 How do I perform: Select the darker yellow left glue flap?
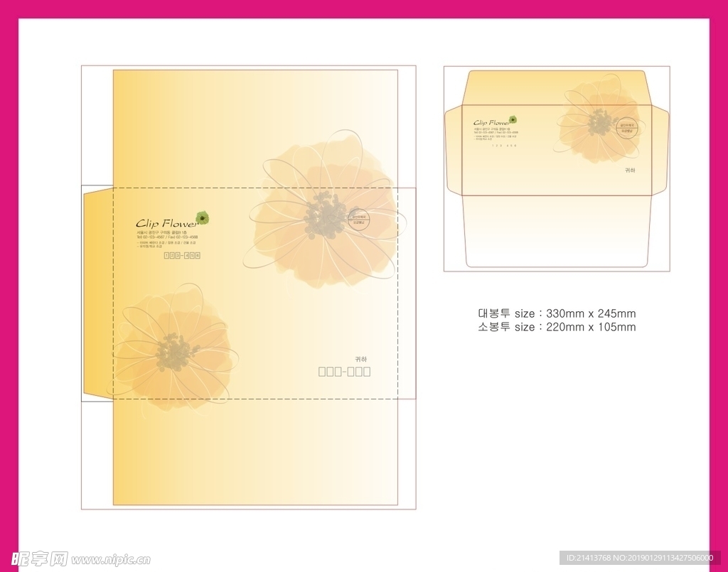coord(98,293)
